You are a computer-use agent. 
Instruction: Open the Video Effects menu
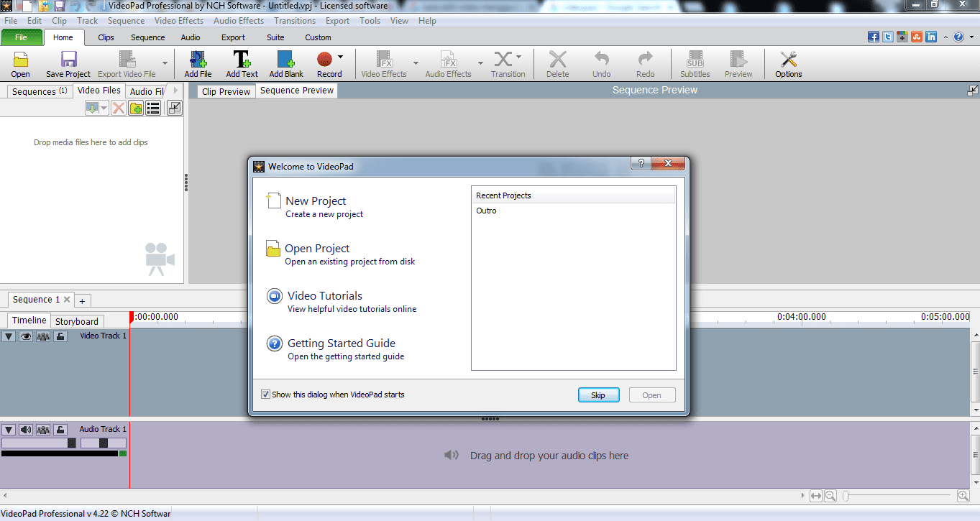pyautogui.click(x=179, y=21)
